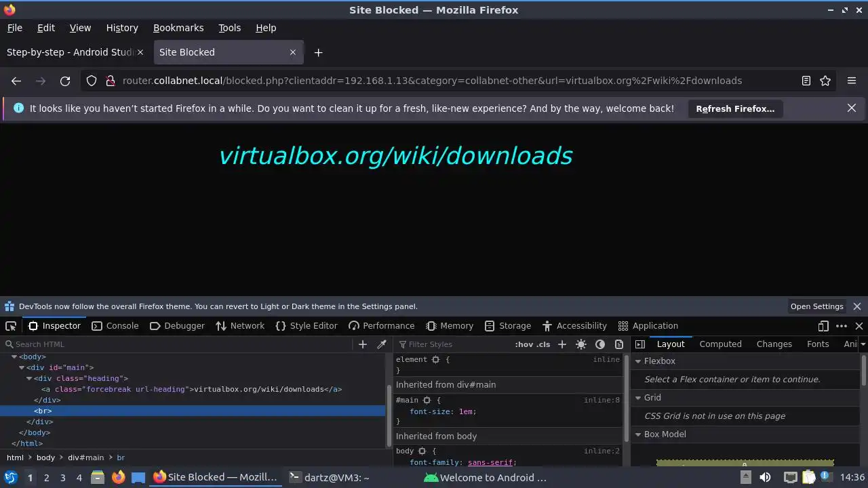
Task: Activate the pick element from page tool
Action: (11, 326)
